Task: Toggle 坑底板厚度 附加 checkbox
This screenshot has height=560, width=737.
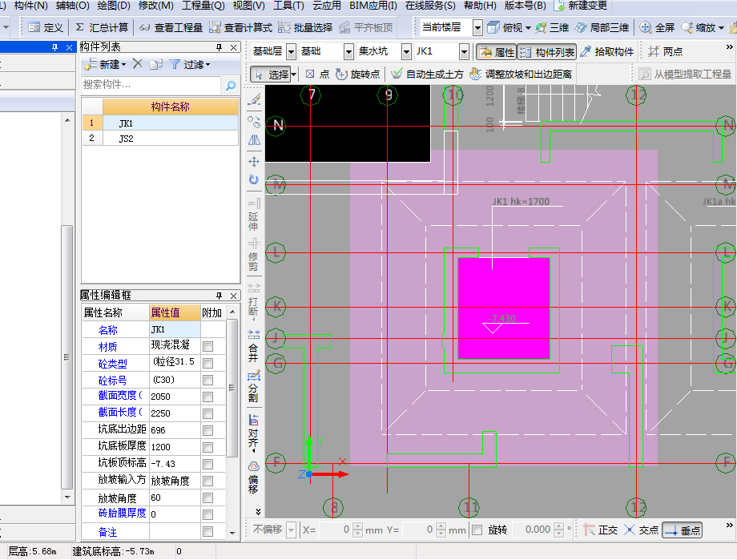Action: click(x=208, y=448)
